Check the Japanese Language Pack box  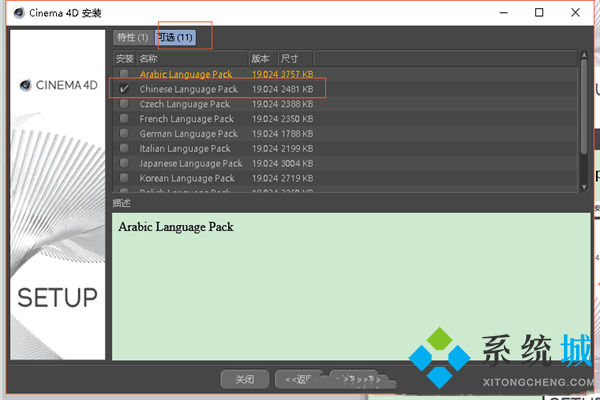coord(124,163)
